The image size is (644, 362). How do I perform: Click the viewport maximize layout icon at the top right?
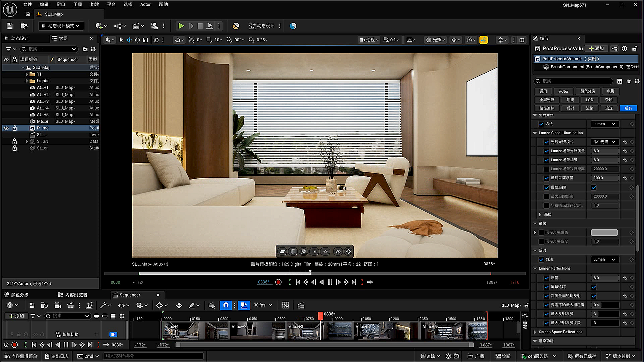point(522,40)
